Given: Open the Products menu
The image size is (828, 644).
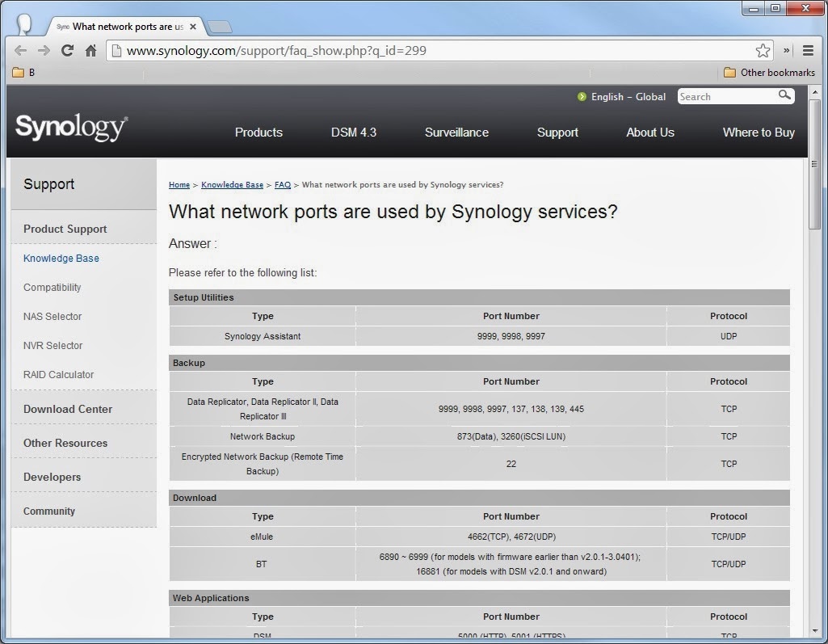Looking at the screenshot, I should (x=258, y=133).
